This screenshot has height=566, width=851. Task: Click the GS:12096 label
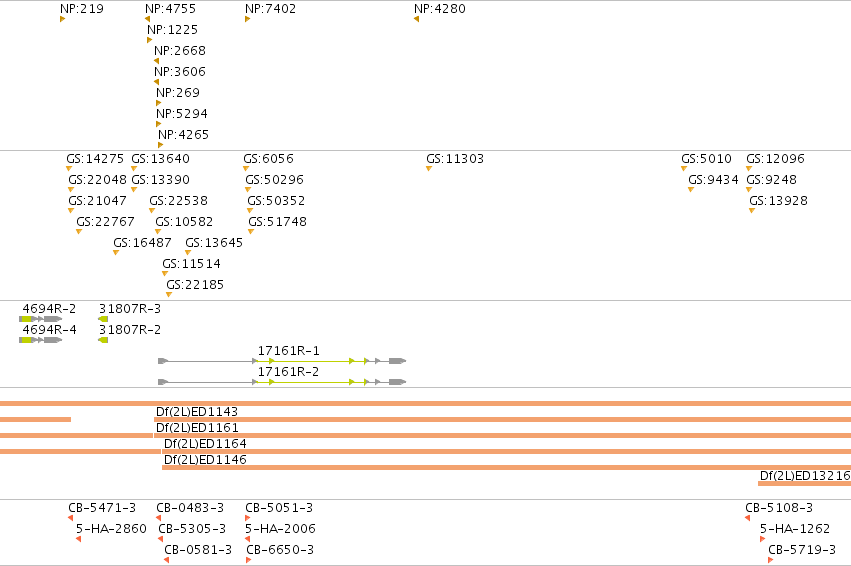pyautogui.click(x=775, y=159)
